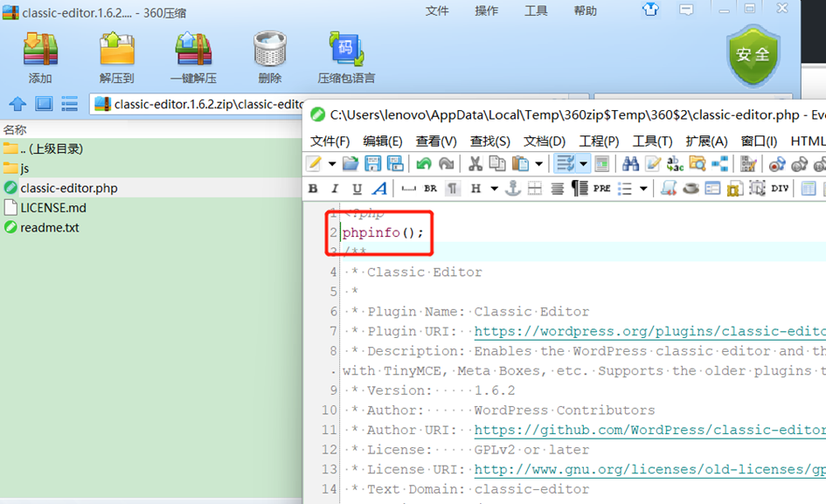Open the wordpress.org plugins link
Viewport: 826px width, 504px height.
tap(649, 331)
